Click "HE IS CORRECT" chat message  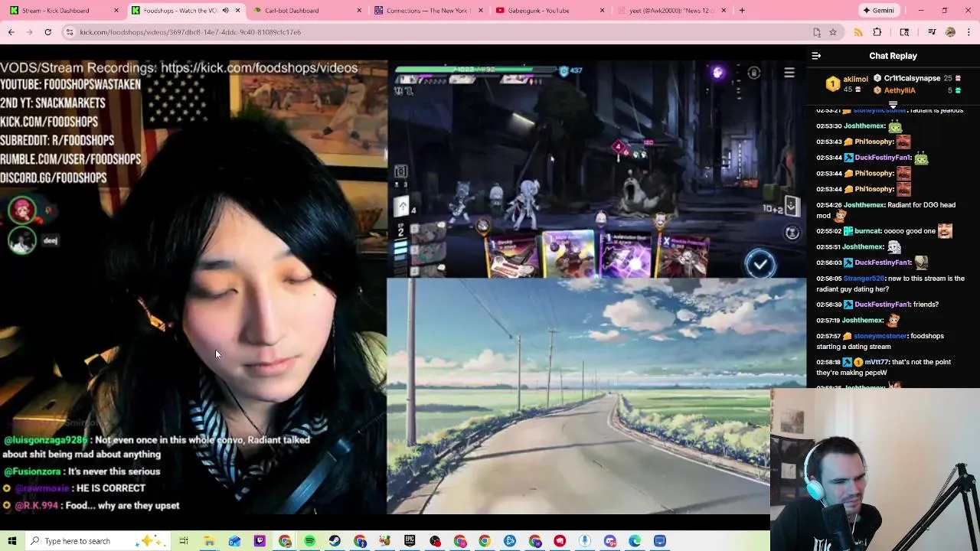click(x=111, y=488)
